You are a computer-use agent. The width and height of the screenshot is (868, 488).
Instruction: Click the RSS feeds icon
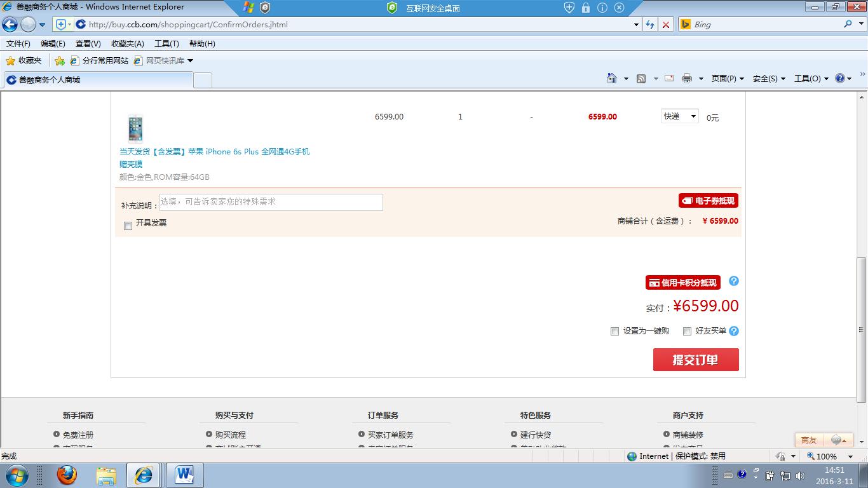pos(641,78)
